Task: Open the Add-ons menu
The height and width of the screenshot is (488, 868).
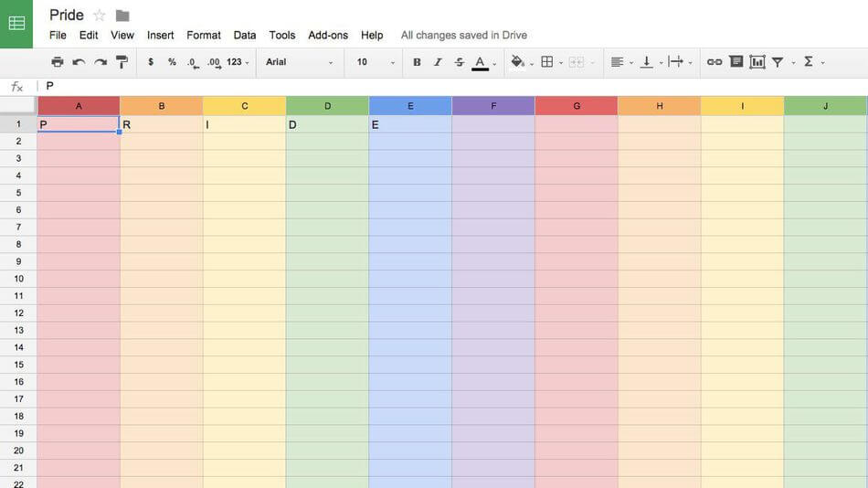Action: tap(328, 35)
